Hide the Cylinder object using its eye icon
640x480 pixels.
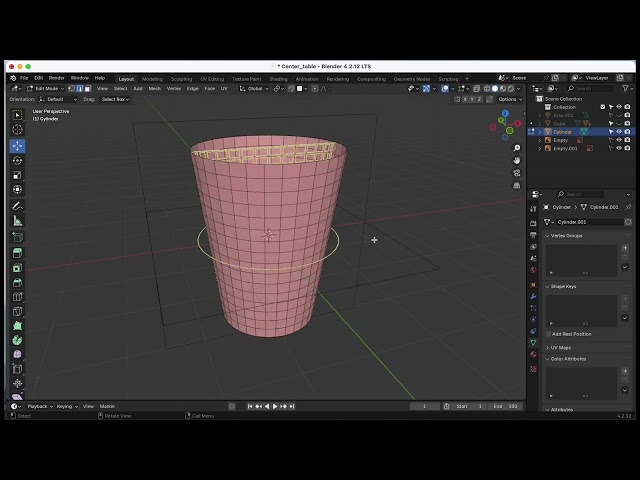[619, 132]
